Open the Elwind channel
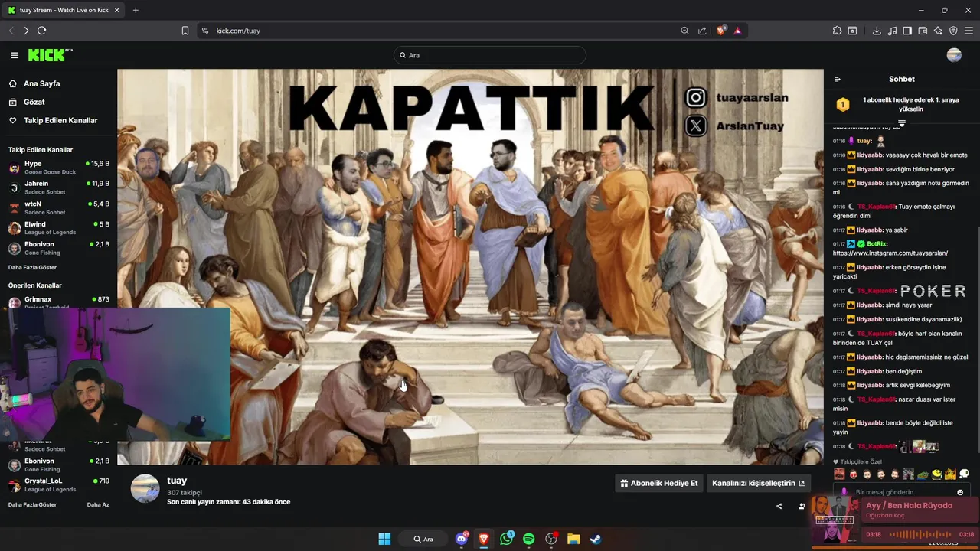The width and height of the screenshot is (980, 551). click(58, 227)
